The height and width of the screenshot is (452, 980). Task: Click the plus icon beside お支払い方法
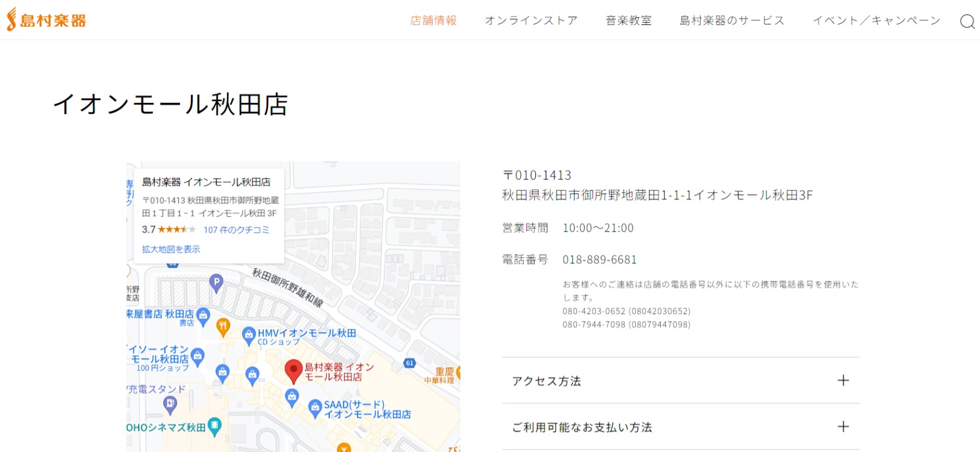(843, 427)
